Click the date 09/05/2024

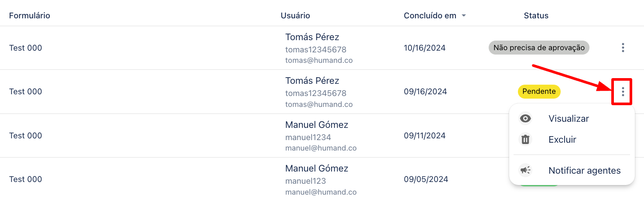pyautogui.click(x=426, y=179)
